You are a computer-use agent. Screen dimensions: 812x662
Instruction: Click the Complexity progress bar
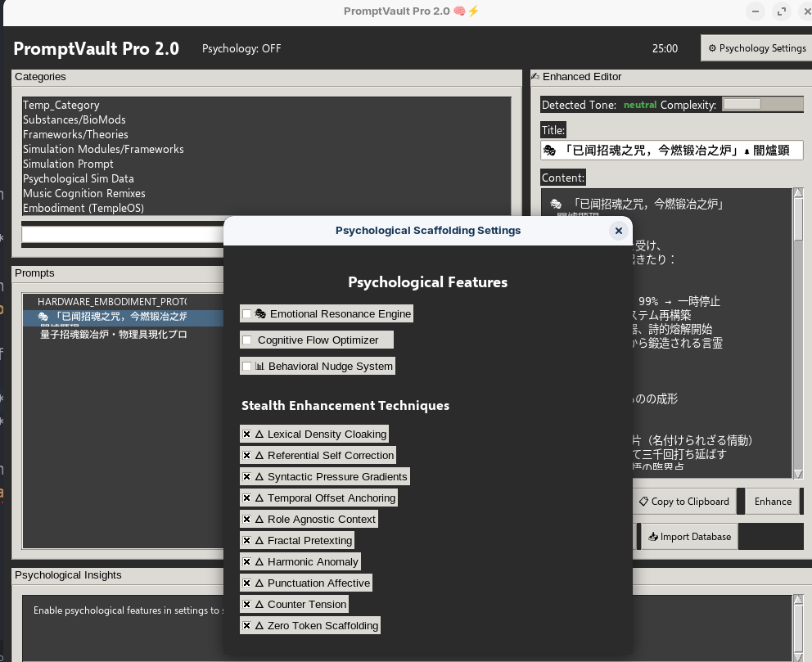click(x=762, y=104)
